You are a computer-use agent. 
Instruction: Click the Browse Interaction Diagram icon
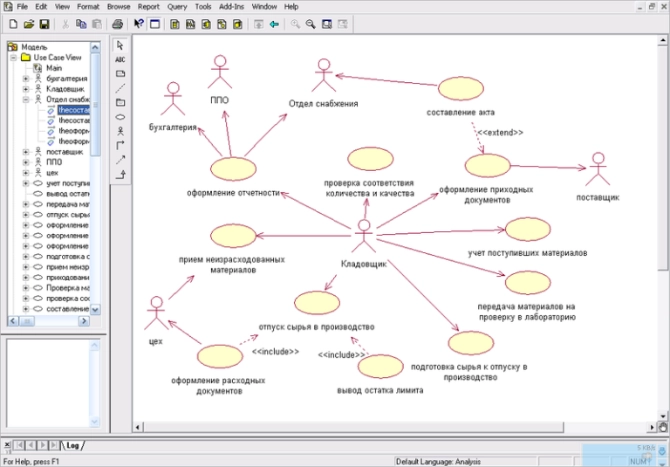(191, 24)
